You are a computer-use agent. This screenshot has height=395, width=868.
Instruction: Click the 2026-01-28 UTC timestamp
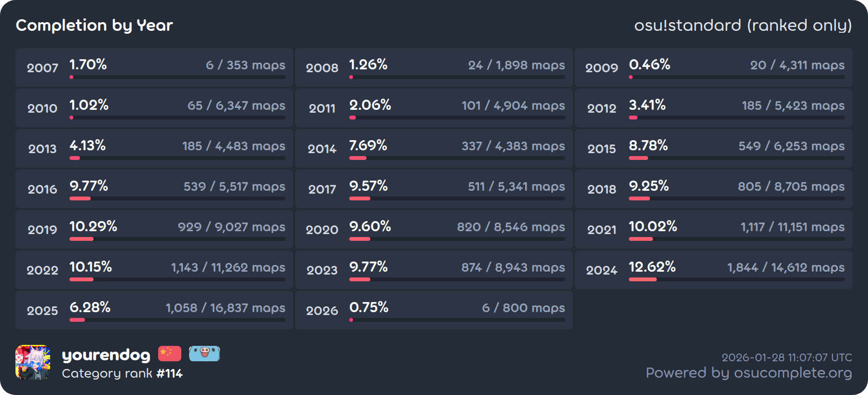787,357
